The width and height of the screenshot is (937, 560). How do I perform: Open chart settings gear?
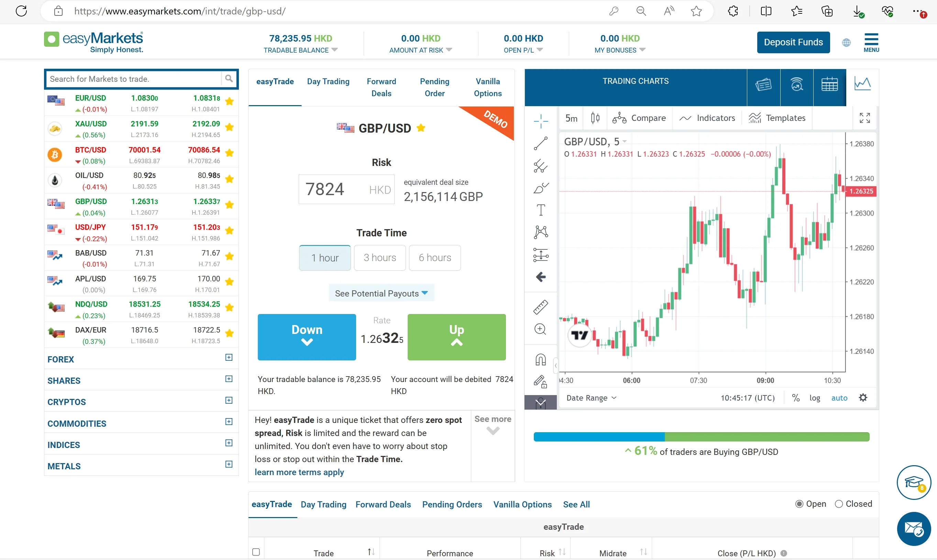pyautogui.click(x=863, y=398)
